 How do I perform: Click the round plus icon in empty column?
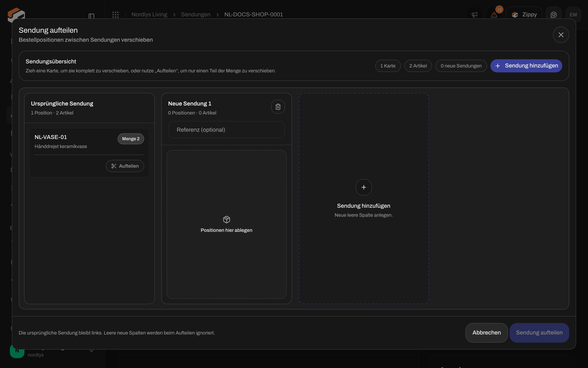[363, 187]
